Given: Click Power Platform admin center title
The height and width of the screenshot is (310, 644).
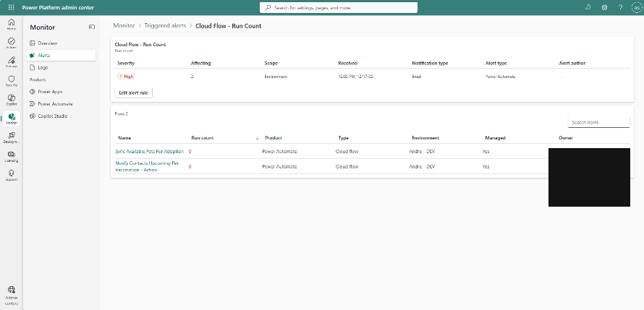Looking at the screenshot, I should (58, 7).
